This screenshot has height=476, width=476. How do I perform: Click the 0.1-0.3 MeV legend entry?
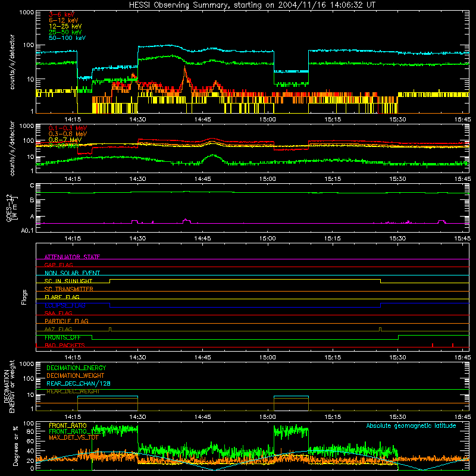pos(68,128)
